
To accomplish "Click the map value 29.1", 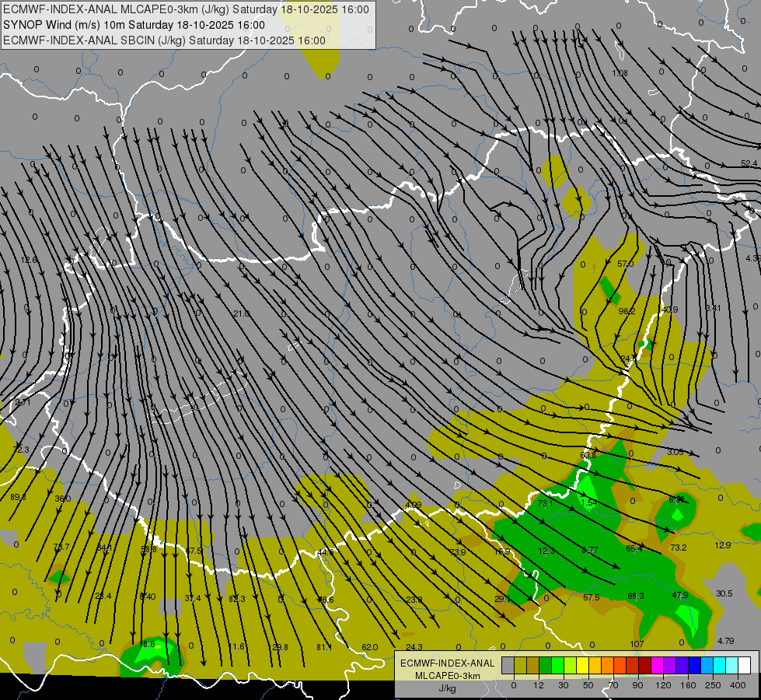I will click(503, 599).
